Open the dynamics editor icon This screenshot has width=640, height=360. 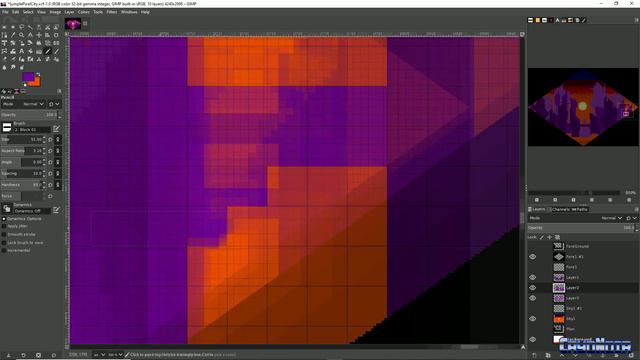[56, 210]
